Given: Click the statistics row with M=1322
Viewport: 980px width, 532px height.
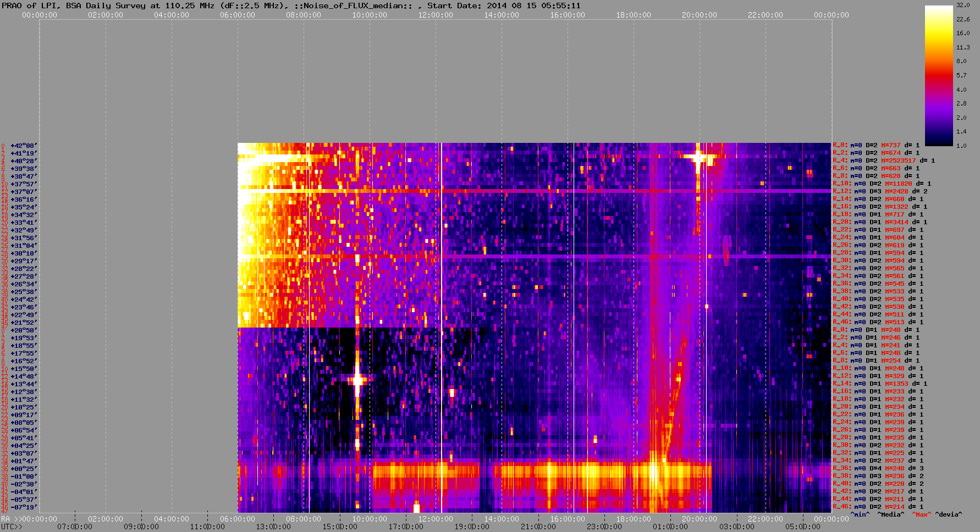Looking at the screenshot, I should click(880, 207).
